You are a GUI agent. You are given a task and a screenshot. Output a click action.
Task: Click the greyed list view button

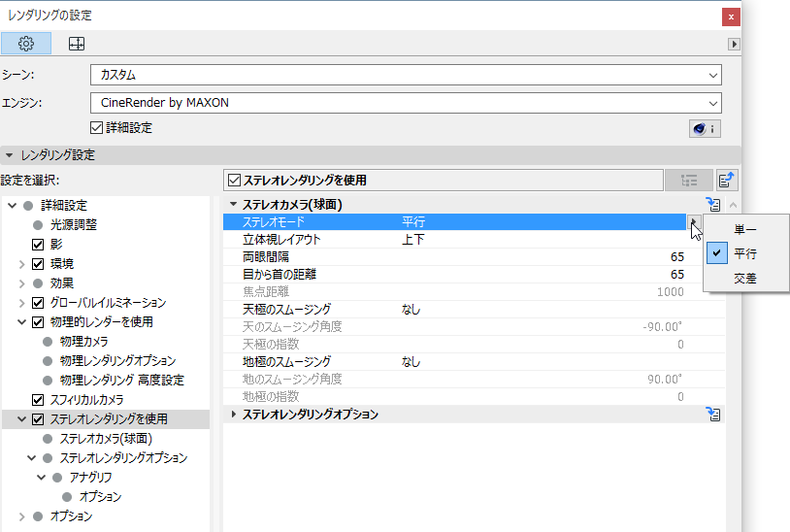pyautogui.click(x=689, y=181)
